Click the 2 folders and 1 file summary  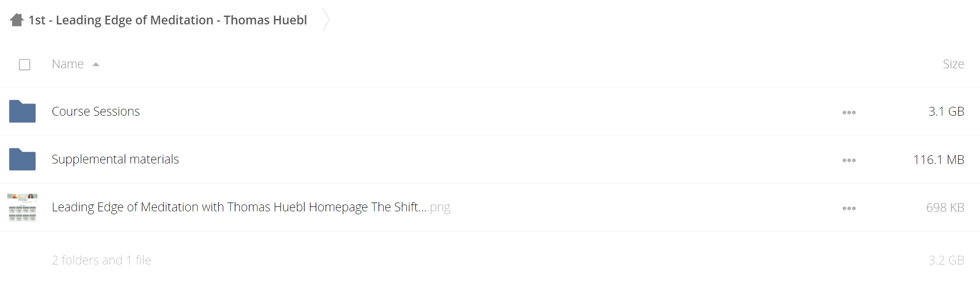[x=101, y=260]
